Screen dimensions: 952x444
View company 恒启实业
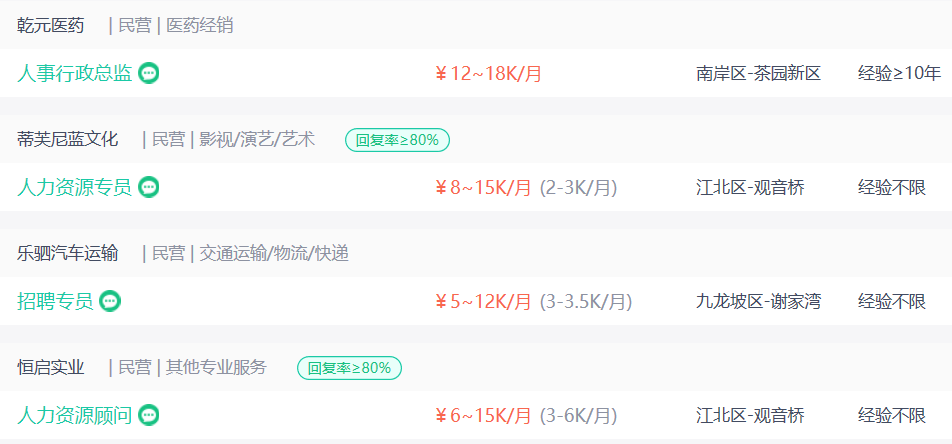tap(50, 367)
